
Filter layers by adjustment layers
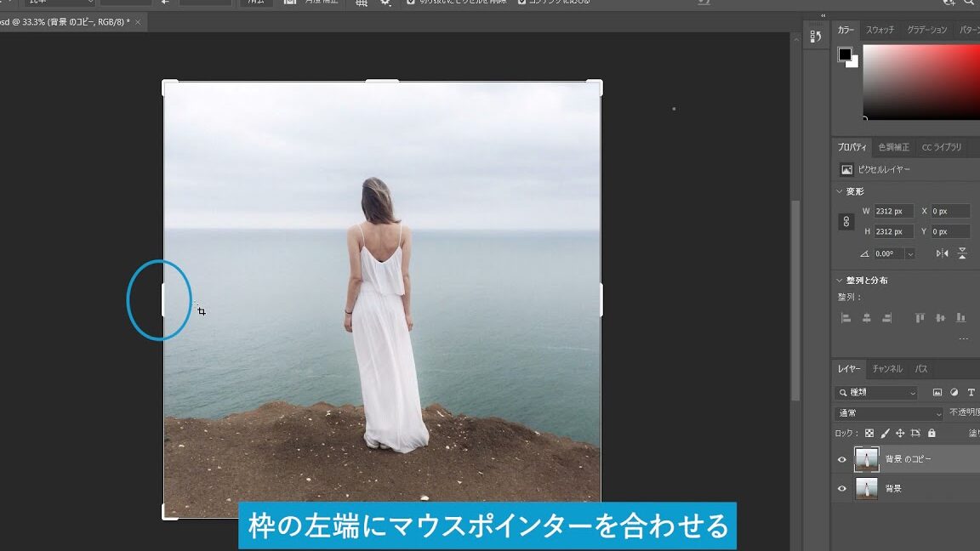(x=954, y=392)
